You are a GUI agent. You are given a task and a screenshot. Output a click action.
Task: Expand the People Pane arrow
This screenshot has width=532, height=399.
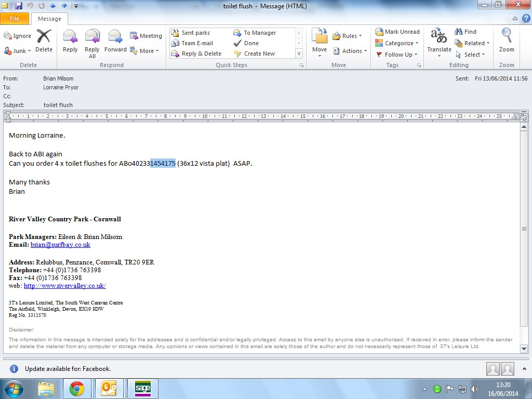pyautogui.click(x=525, y=369)
